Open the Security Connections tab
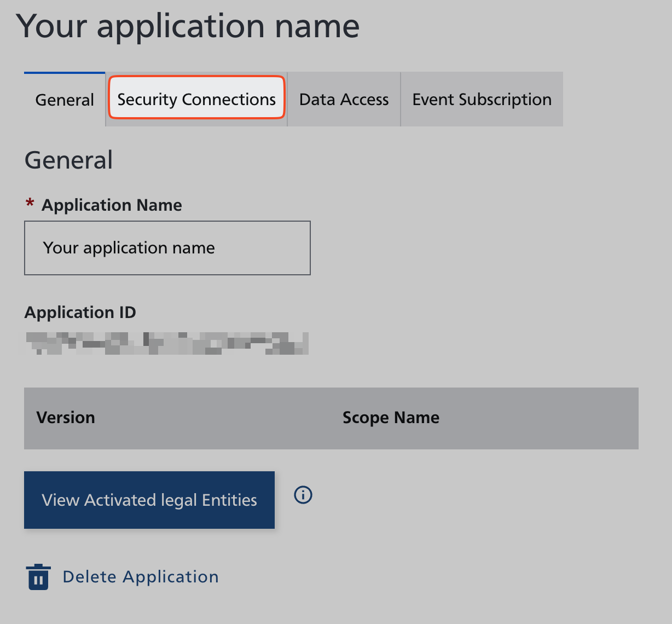The image size is (672, 624). click(196, 100)
